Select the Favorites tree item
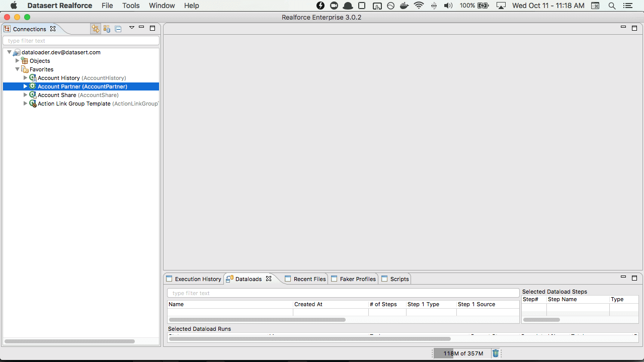644x362 pixels. 41,69
